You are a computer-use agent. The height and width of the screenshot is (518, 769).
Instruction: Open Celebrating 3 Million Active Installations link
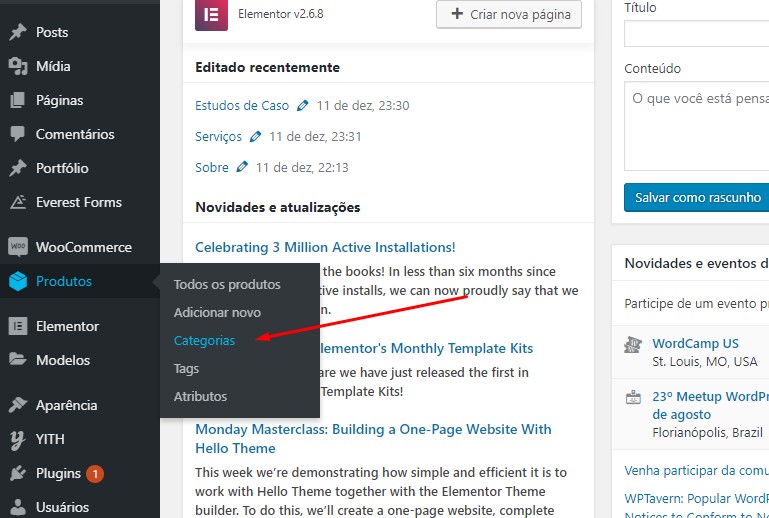(x=325, y=247)
